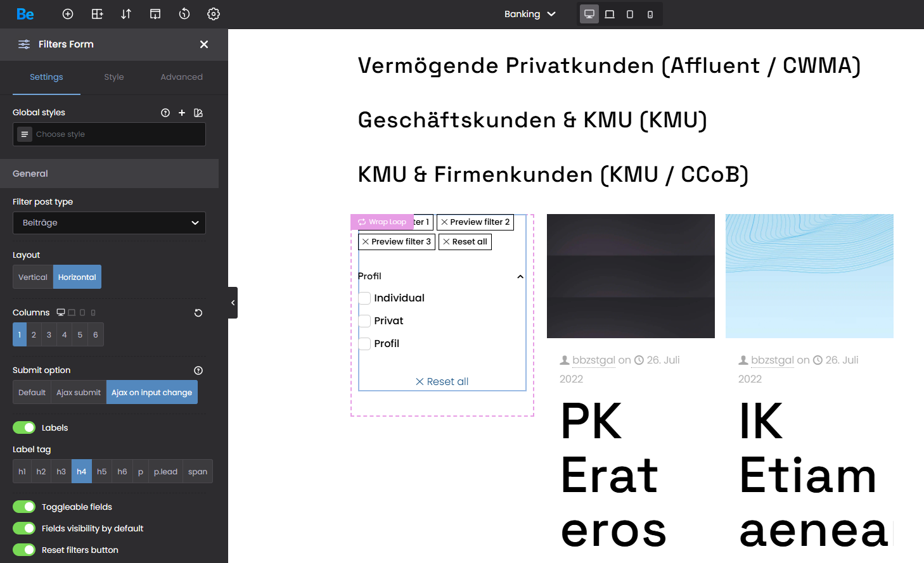The height and width of the screenshot is (563, 924).
Task: Check the Individual checkbox
Action: 365,298
